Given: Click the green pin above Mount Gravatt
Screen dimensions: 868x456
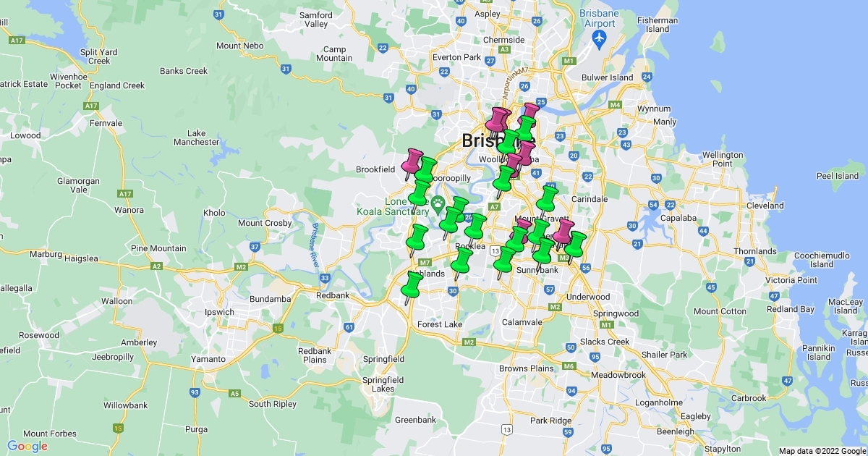Looking at the screenshot, I should 548,198.
